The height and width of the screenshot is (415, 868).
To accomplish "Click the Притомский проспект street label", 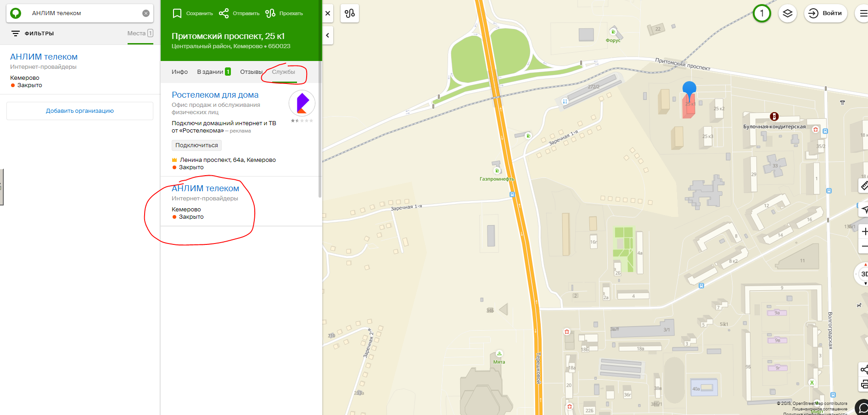I will pos(683,64).
